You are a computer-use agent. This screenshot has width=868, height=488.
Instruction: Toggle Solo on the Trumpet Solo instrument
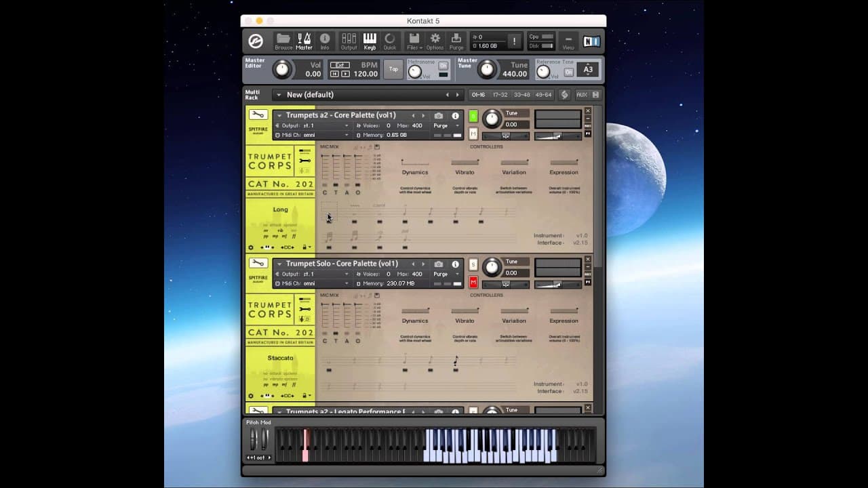(473, 264)
